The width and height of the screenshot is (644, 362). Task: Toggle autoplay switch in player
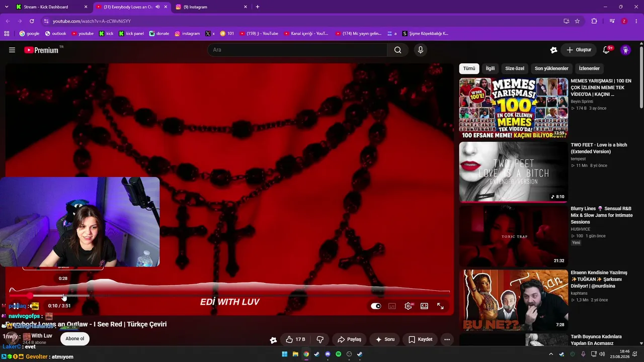(376, 306)
